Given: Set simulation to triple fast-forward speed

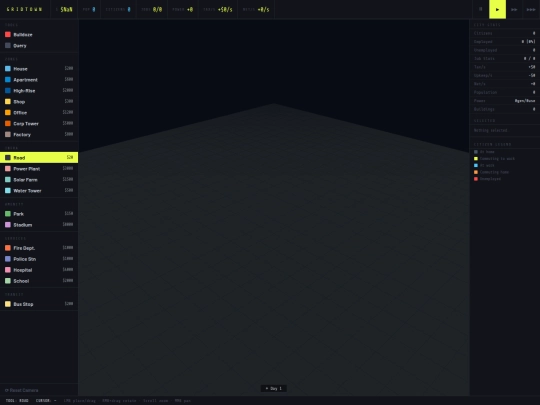Looking at the screenshot, I should tap(531, 9).
